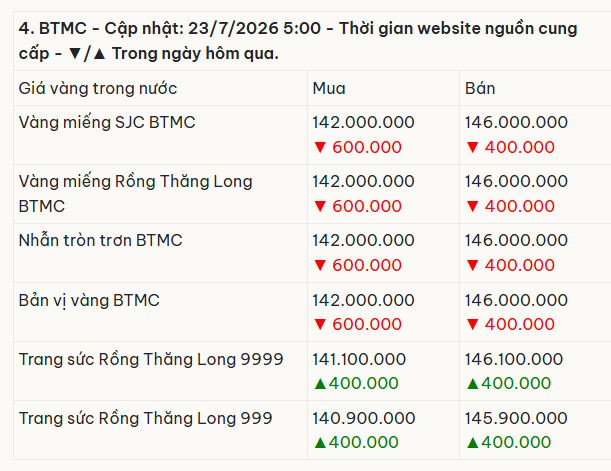Image resolution: width=611 pixels, height=471 pixels.
Task: Click the BTMC update title heading
Action: pos(298,41)
